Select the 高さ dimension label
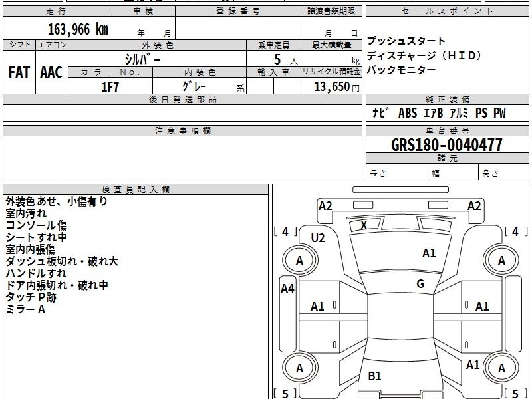The height and width of the screenshot is (399, 532). (x=491, y=174)
